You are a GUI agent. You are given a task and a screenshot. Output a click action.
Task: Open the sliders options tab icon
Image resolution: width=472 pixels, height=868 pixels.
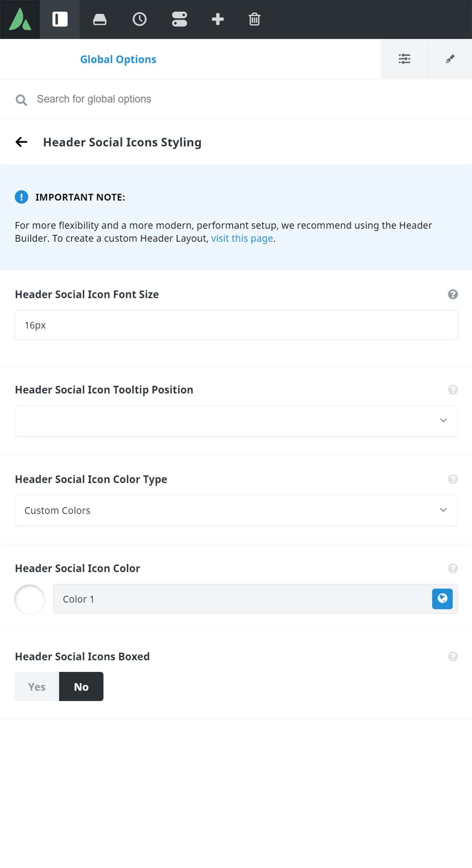click(404, 59)
